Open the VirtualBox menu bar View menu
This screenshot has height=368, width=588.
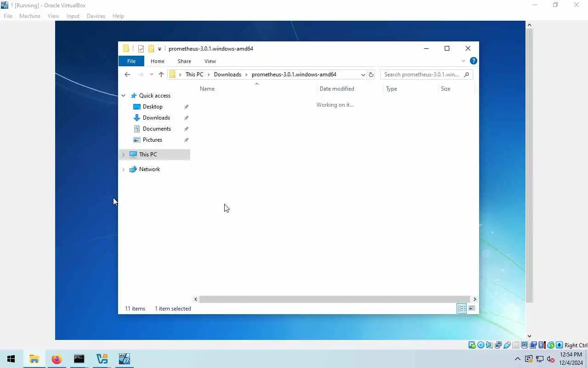(x=53, y=16)
